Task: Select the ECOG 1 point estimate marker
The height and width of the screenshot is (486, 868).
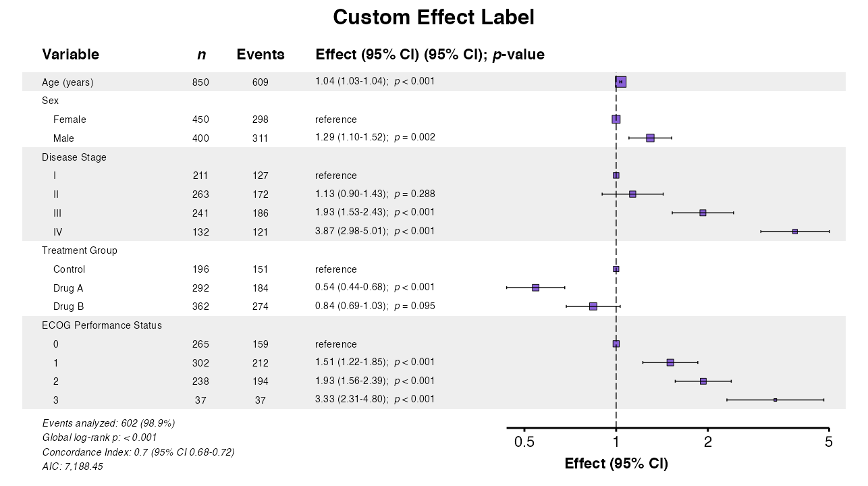Action: coord(670,362)
